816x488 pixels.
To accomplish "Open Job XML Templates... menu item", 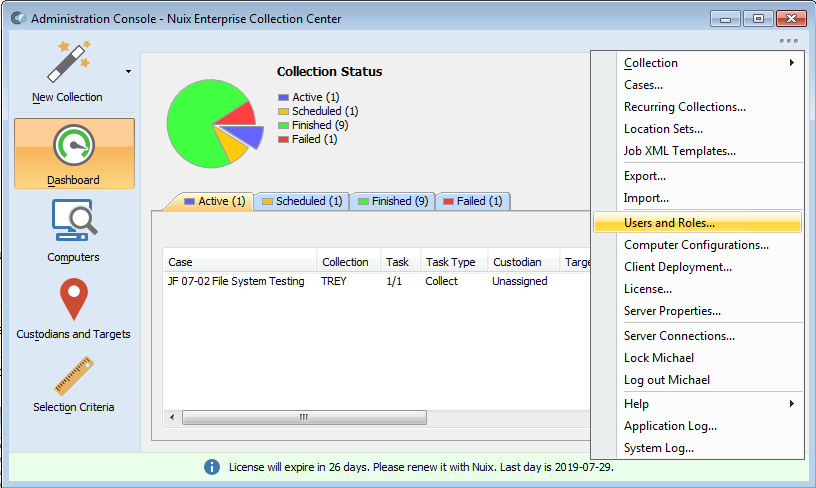I will 698,151.
